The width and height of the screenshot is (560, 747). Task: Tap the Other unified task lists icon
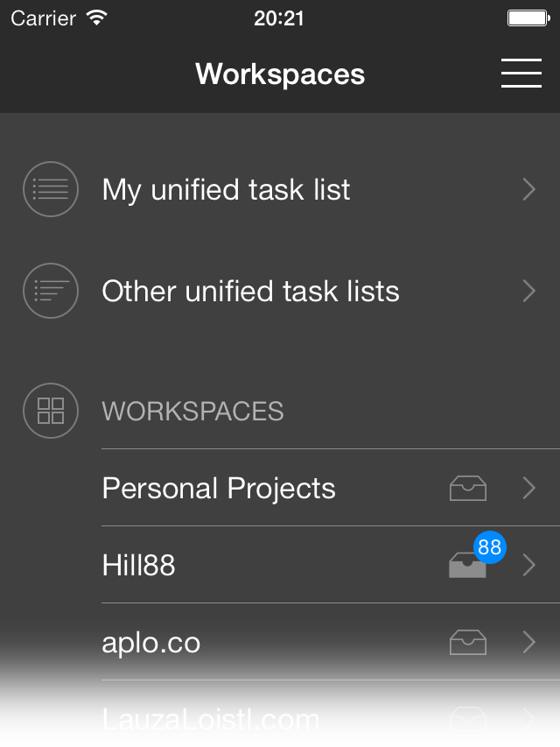51,291
